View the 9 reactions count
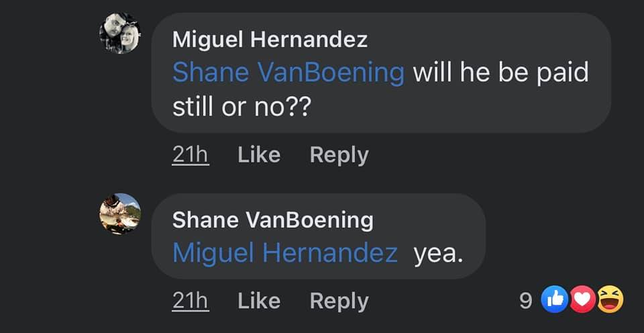Image resolution: width=644 pixels, height=333 pixels. pos(527,301)
